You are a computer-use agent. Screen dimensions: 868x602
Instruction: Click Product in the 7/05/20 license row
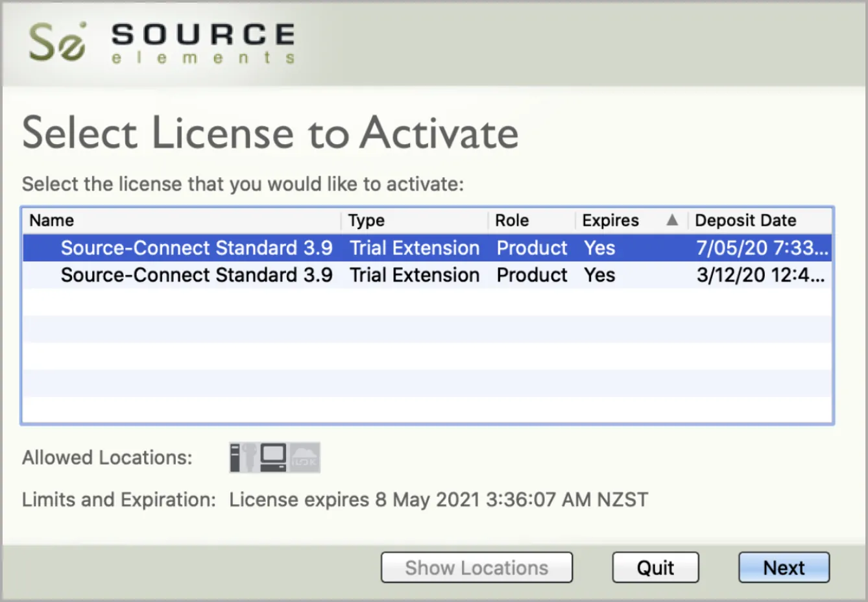[x=532, y=248]
